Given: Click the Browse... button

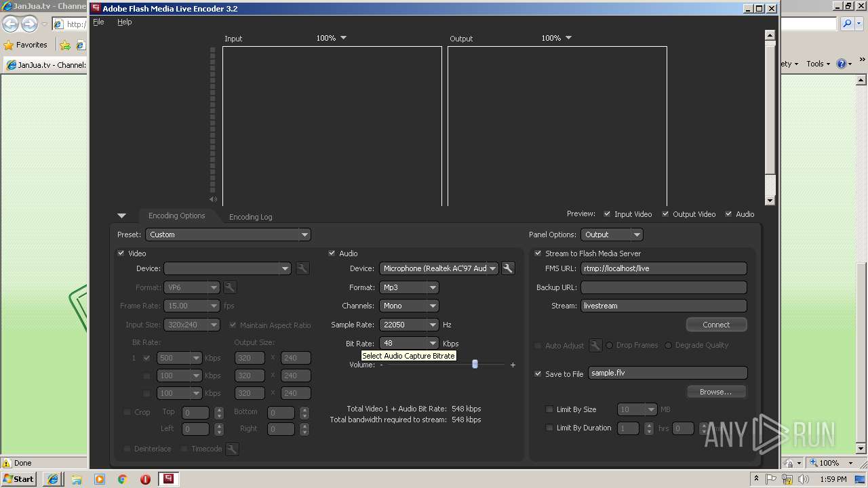Looking at the screenshot, I should [716, 392].
